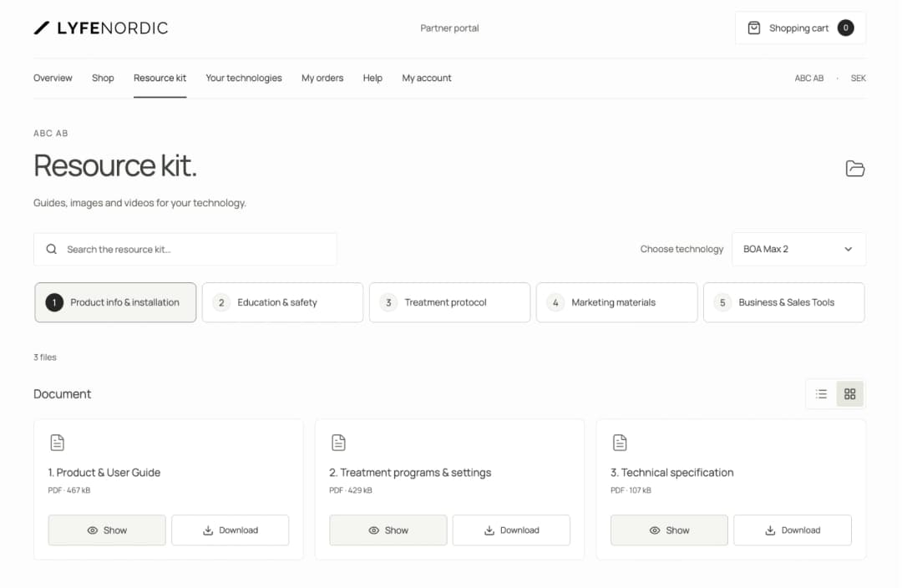Viewport: 902px width, 588px height.
Task: Go to Overview in navigation
Action: tap(53, 78)
